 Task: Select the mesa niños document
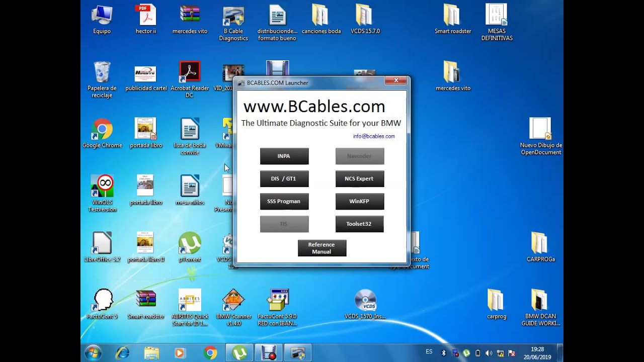tap(190, 191)
